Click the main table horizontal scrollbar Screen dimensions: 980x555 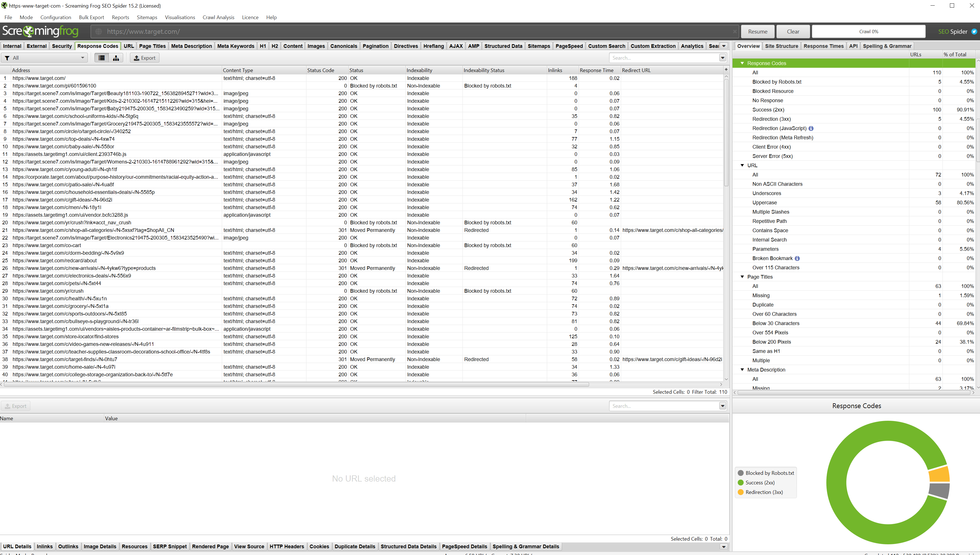click(296, 384)
